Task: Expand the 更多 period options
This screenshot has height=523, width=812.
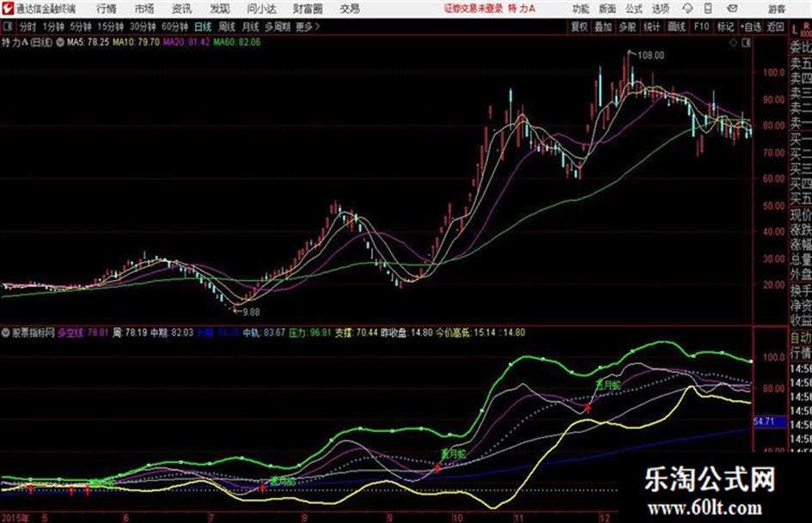Action: pos(308,27)
